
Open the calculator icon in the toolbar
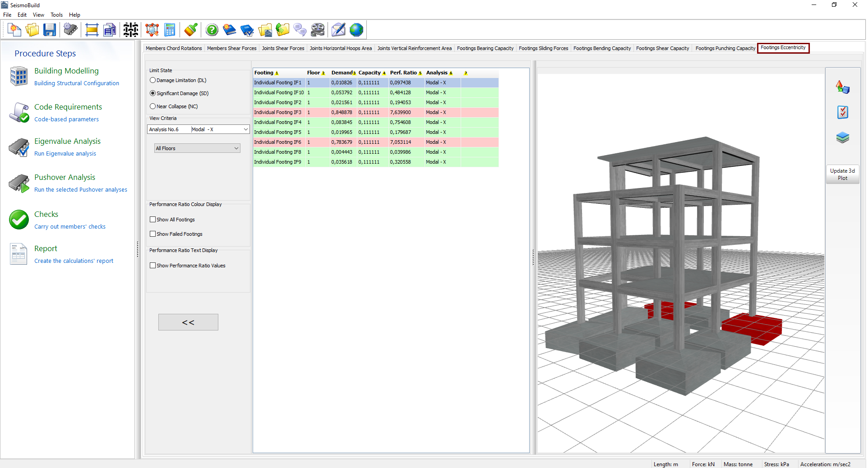(170, 30)
